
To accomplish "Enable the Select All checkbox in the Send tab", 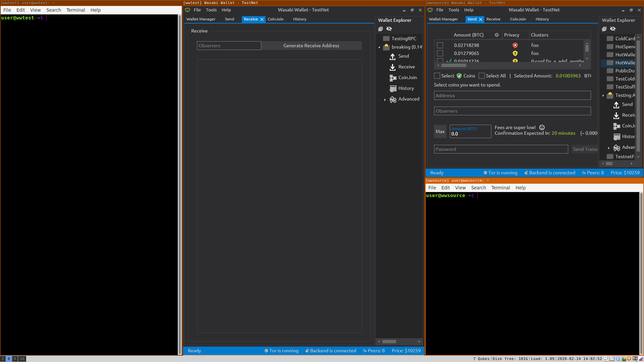I will pyautogui.click(x=482, y=76).
